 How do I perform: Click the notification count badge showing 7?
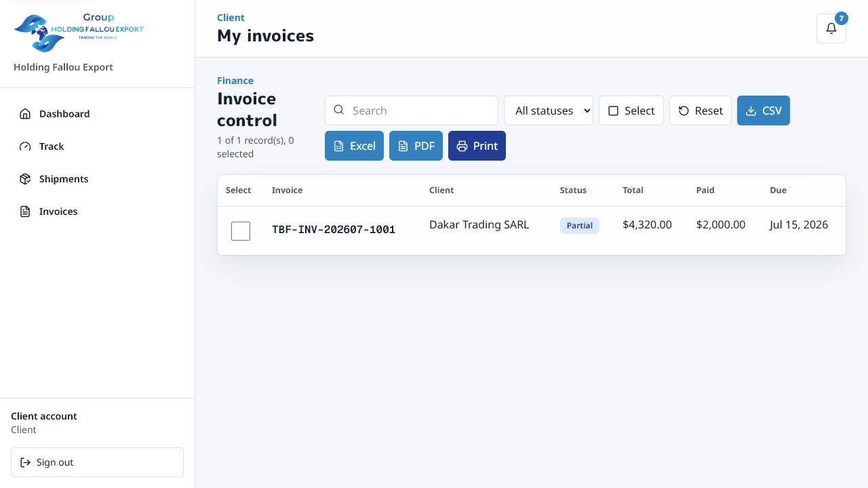coord(842,18)
